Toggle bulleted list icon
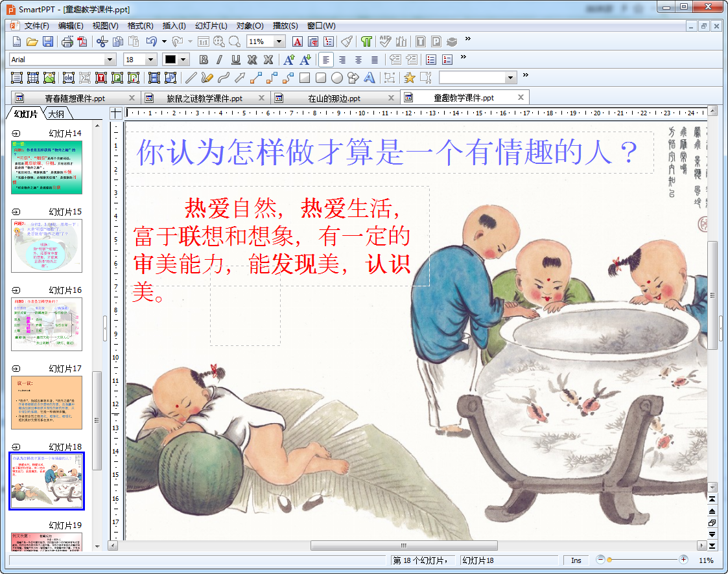This screenshot has height=574, width=728. pos(431,60)
